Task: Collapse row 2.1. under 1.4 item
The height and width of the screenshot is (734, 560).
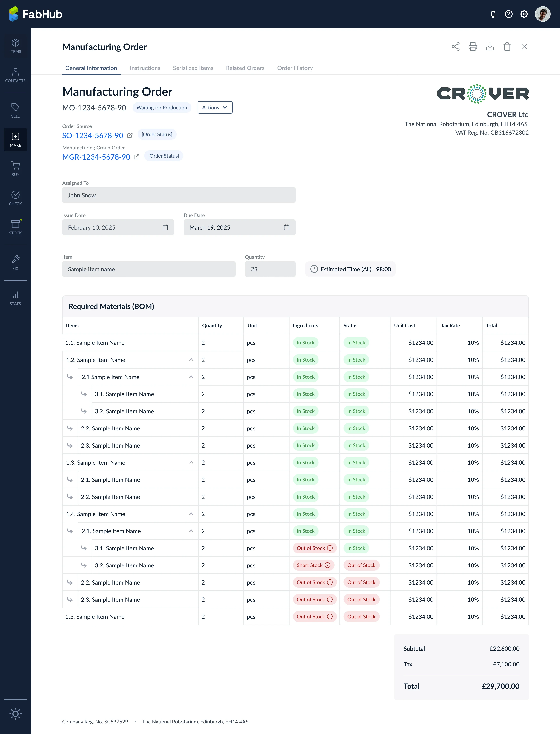Action: point(191,531)
